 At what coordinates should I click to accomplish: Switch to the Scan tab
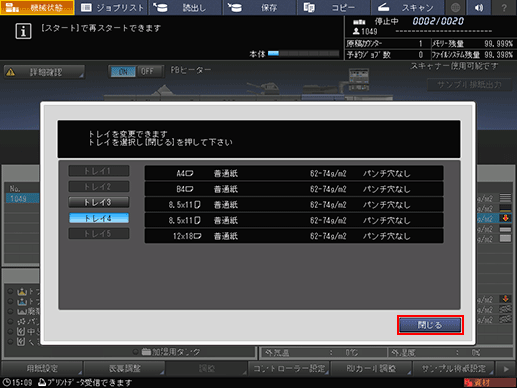(408, 7)
